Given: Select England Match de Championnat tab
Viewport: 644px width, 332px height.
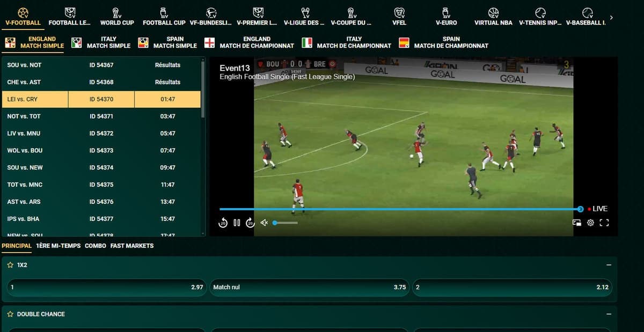Looking at the screenshot, I should [x=250, y=42].
